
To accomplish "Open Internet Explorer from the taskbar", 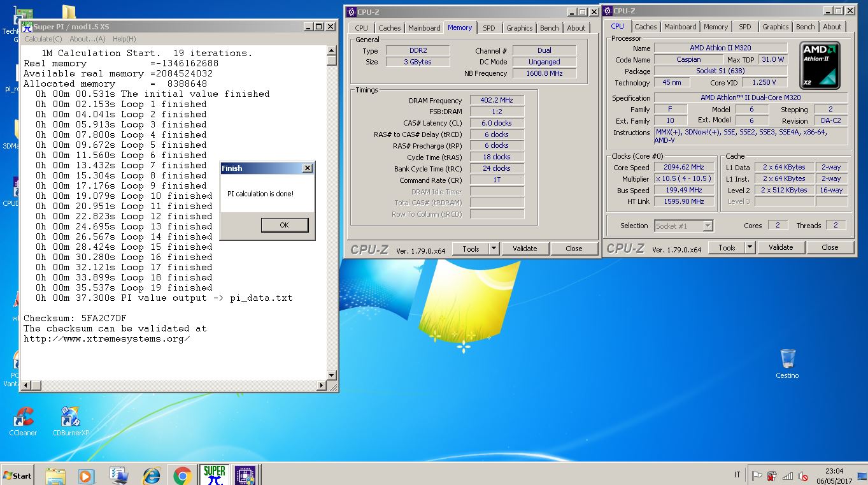I will pos(152,475).
